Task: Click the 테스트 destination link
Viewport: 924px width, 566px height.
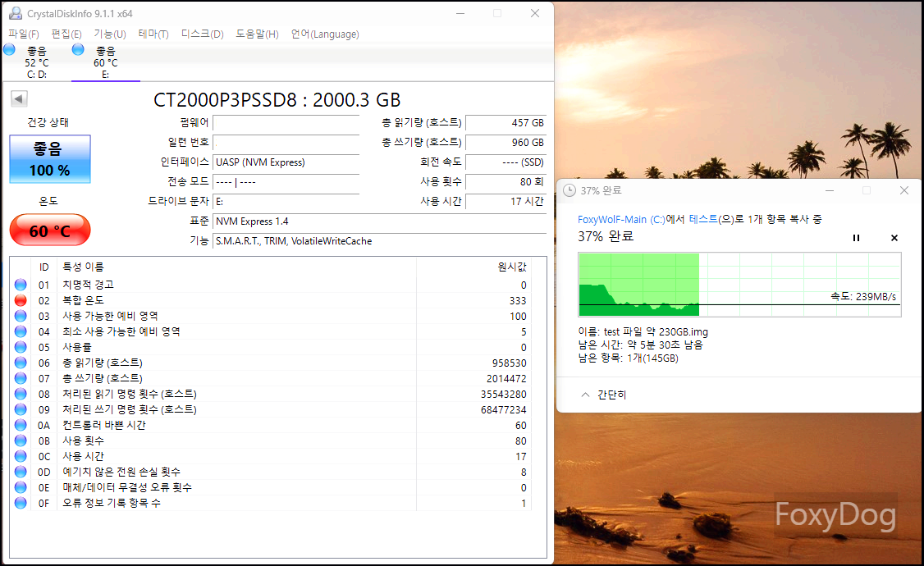Action: tap(703, 219)
